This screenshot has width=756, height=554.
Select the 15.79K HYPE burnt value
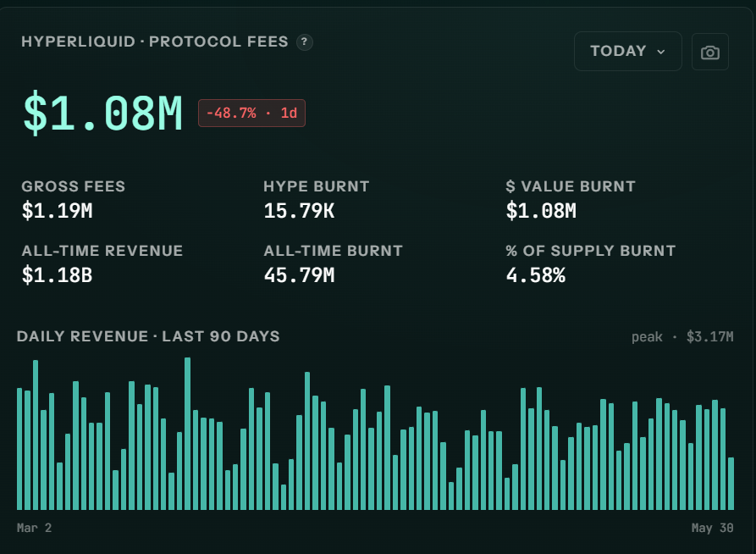point(299,211)
